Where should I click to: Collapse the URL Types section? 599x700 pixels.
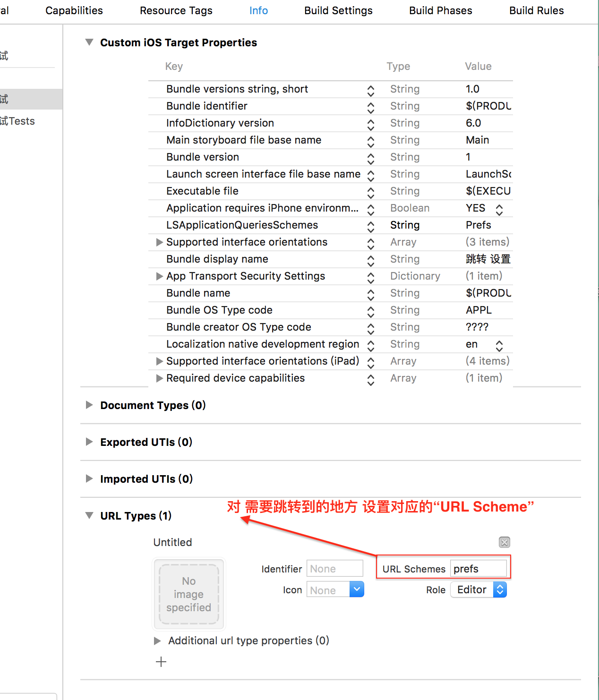point(89,515)
